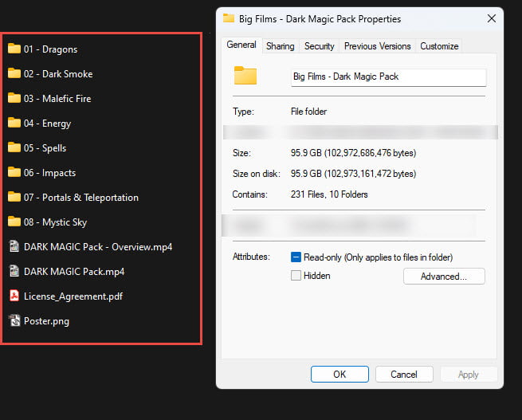522x420 pixels.
Task: Confirm with the OK button
Action: [339, 375]
